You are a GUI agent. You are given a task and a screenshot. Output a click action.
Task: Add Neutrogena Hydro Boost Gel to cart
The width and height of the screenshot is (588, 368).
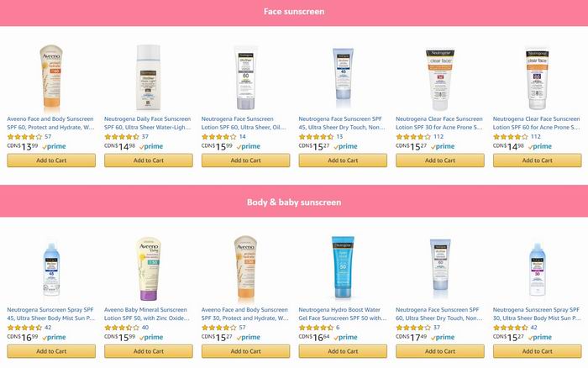click(x=343, y=351)
